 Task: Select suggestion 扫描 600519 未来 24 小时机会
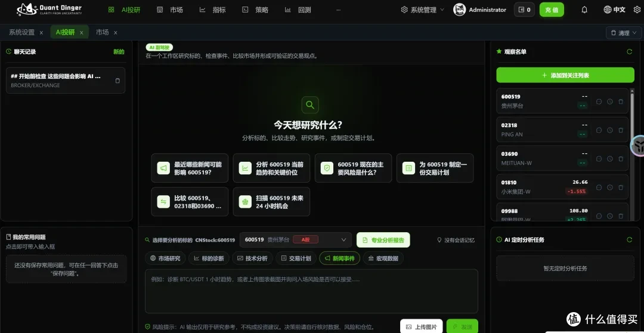(x=271, y=202)
